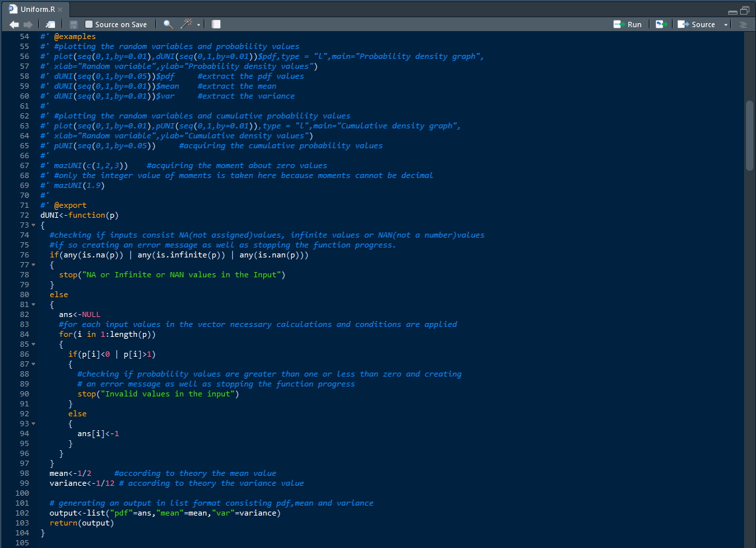Click 'pUNI(seq(0,1,by=0.05))' on line 65
Viewport: 756px width, 548px height.
(105, 146)
